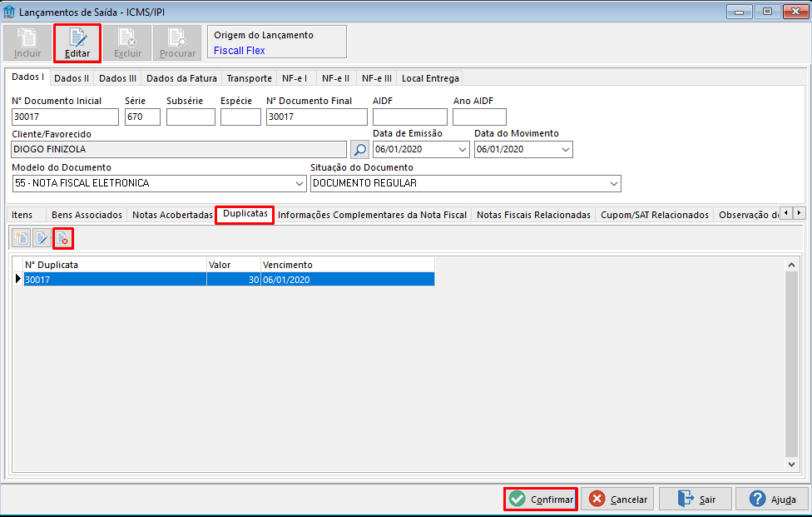
Task: Click the Fiscall Flex origin link
Action: click(240, 51)
